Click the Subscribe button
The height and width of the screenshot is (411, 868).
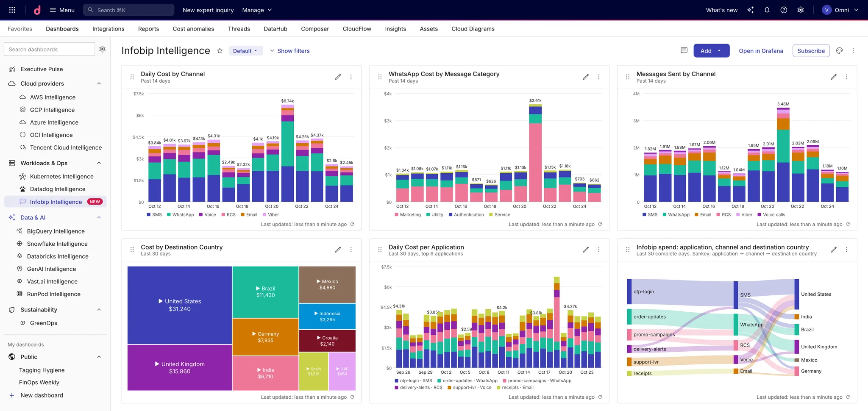click(x=811, y=50)
